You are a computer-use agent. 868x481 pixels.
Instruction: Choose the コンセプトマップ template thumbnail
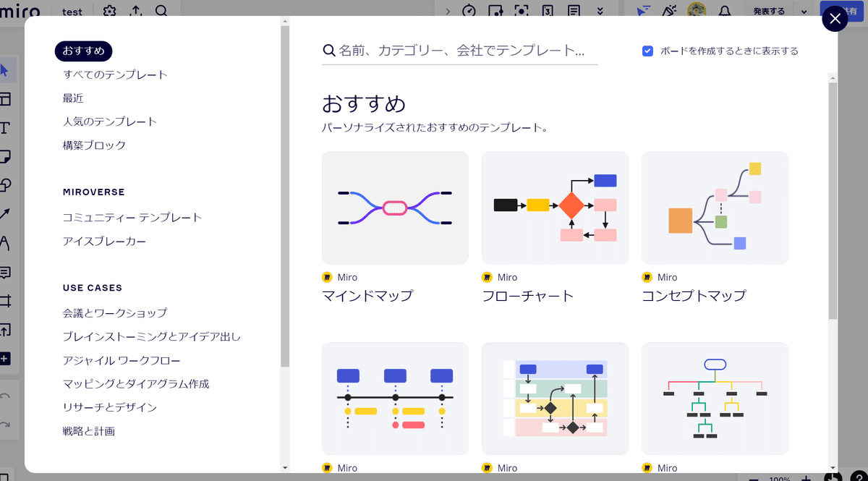(x=715, y=208)
